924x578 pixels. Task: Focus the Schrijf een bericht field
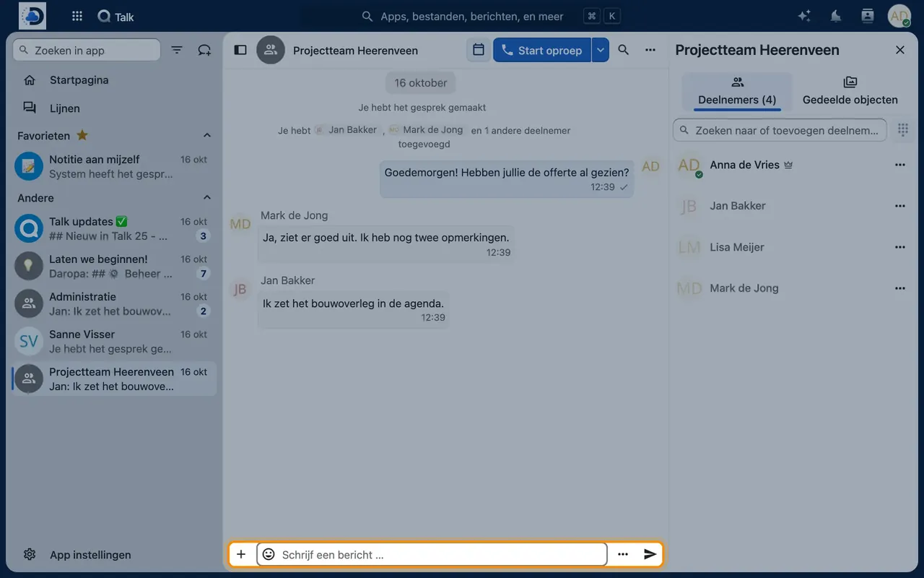tap(432, 554)
